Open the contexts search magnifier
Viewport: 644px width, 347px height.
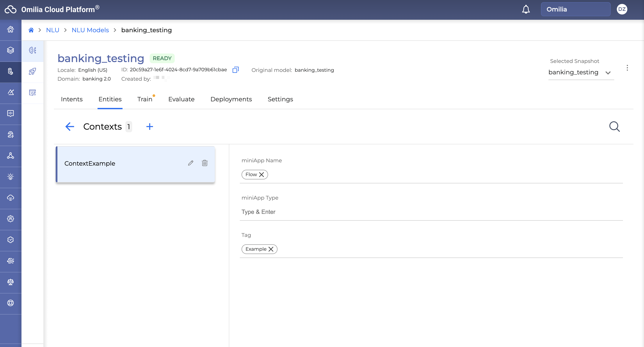tap(614, 127)
